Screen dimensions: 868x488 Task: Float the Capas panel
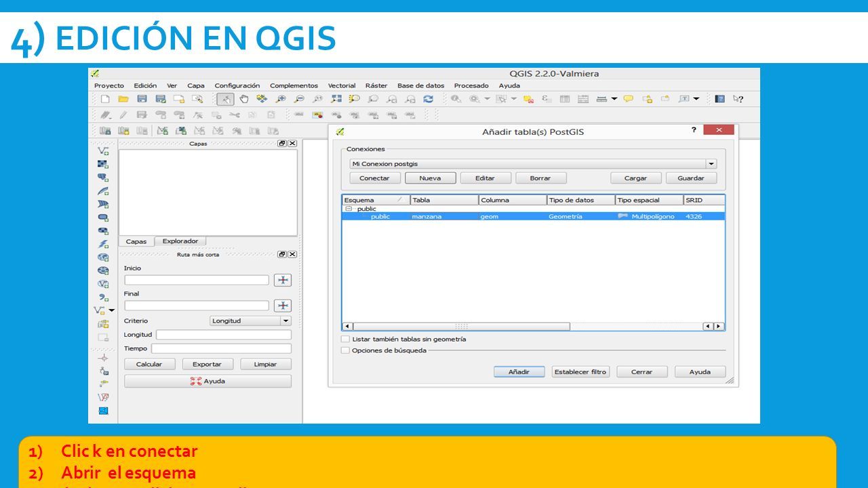(x=282, y=144)
